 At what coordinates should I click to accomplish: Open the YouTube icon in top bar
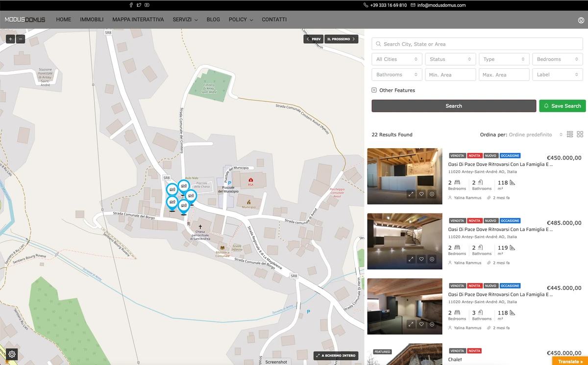(147, 5)
